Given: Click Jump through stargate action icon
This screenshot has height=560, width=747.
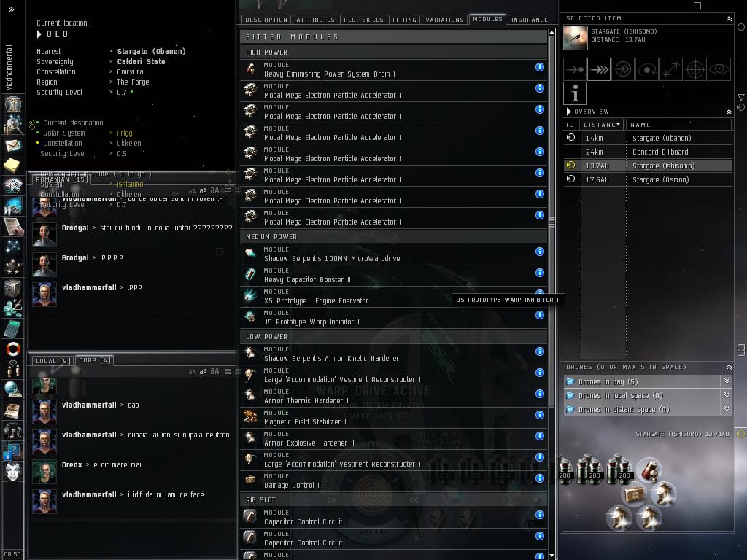Looking at the screenshot, I should 623,69.
